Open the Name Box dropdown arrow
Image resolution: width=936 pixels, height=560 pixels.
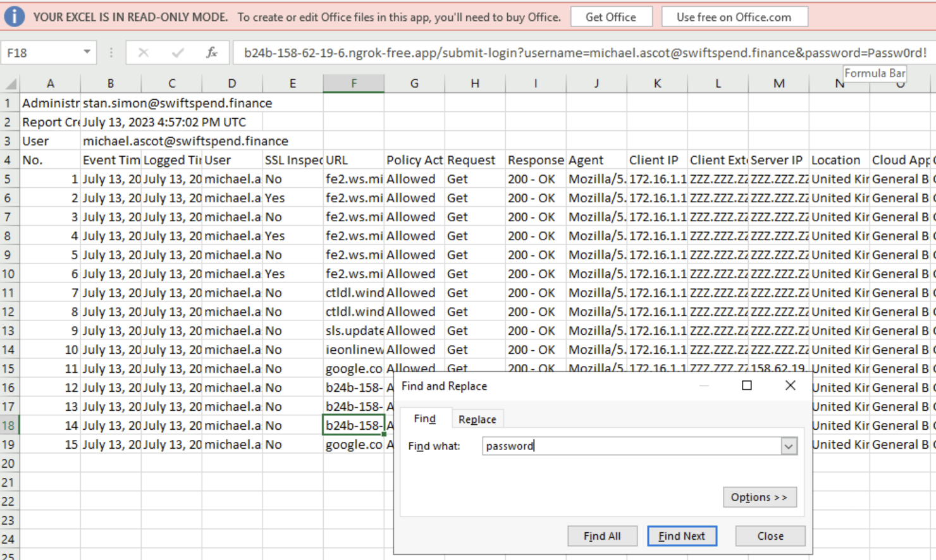[x=87, y=52]
